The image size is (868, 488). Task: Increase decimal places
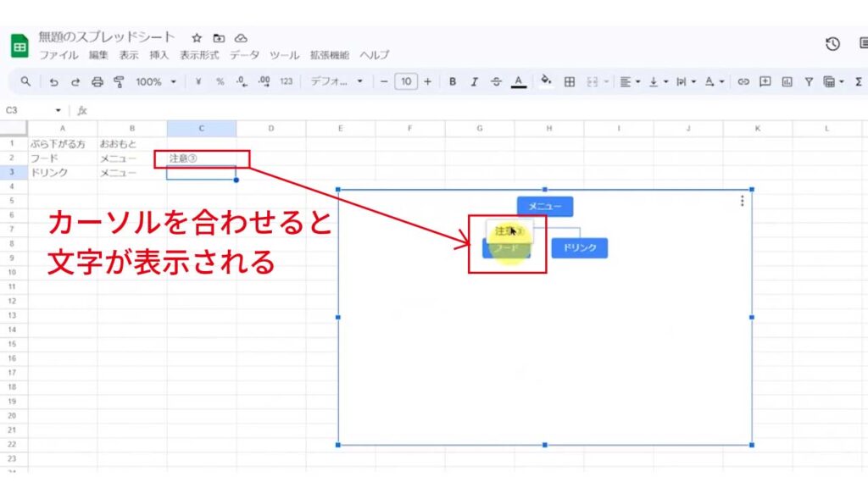tap(264, 82)
